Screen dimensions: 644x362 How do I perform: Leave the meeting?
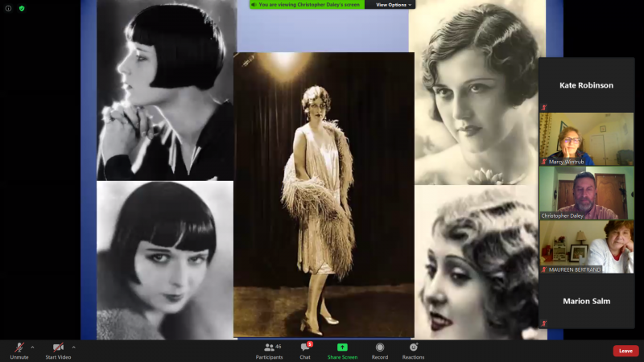coord(625,351)
